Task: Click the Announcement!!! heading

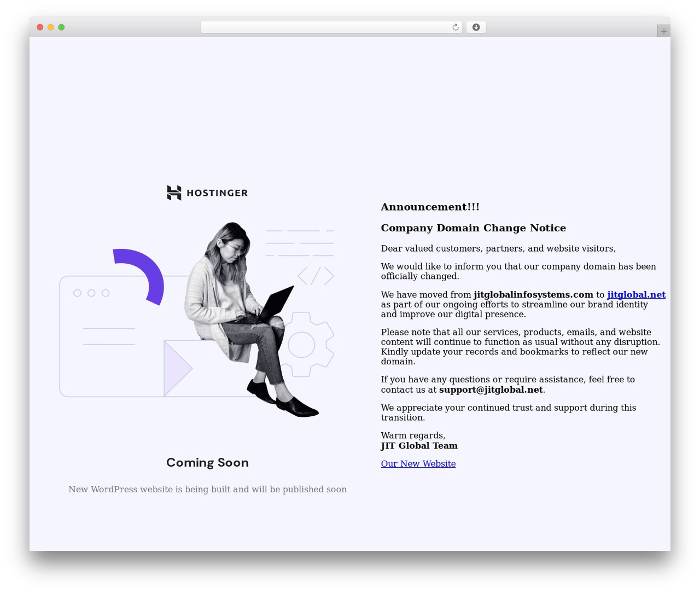Action: click(430, 207)
